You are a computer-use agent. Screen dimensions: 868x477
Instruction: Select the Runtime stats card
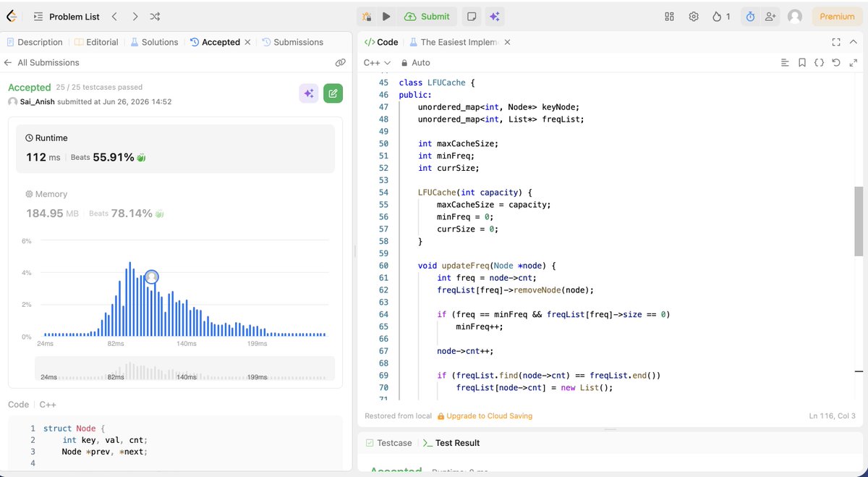click(176, 148)
